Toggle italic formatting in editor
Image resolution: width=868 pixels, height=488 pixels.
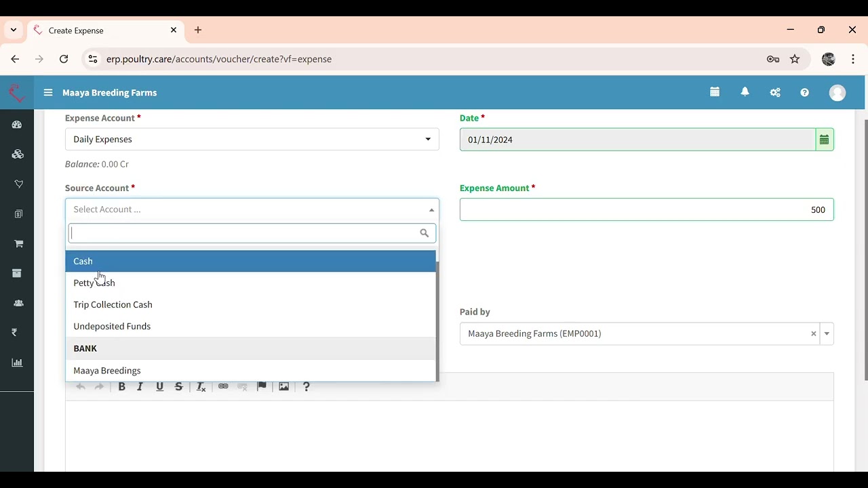[140, 386]
